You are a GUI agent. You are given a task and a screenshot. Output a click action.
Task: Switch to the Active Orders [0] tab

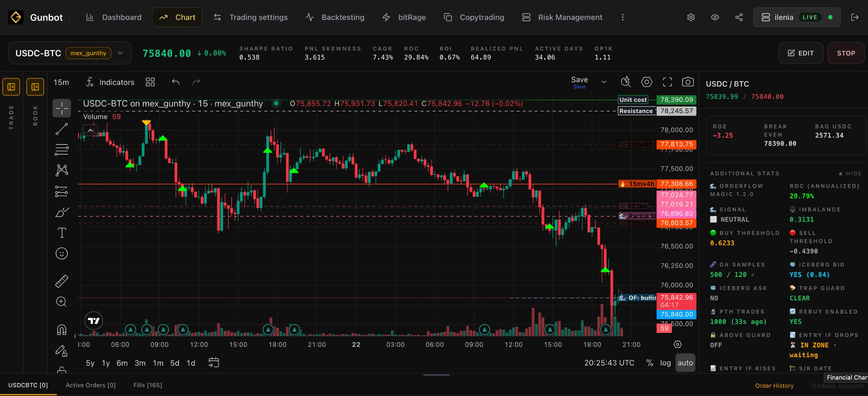[91, 385]
